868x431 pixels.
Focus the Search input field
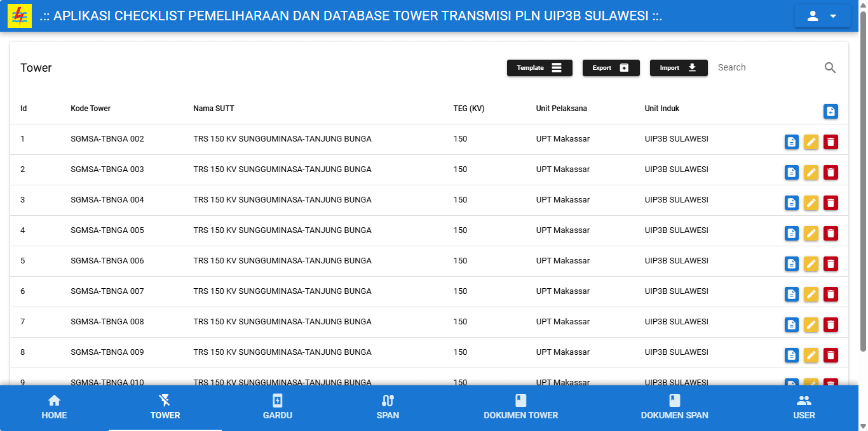(x=766, y=67)
